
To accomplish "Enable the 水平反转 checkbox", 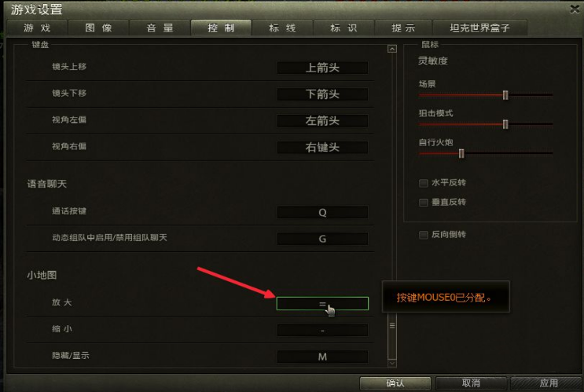I will tap(423, 183).
